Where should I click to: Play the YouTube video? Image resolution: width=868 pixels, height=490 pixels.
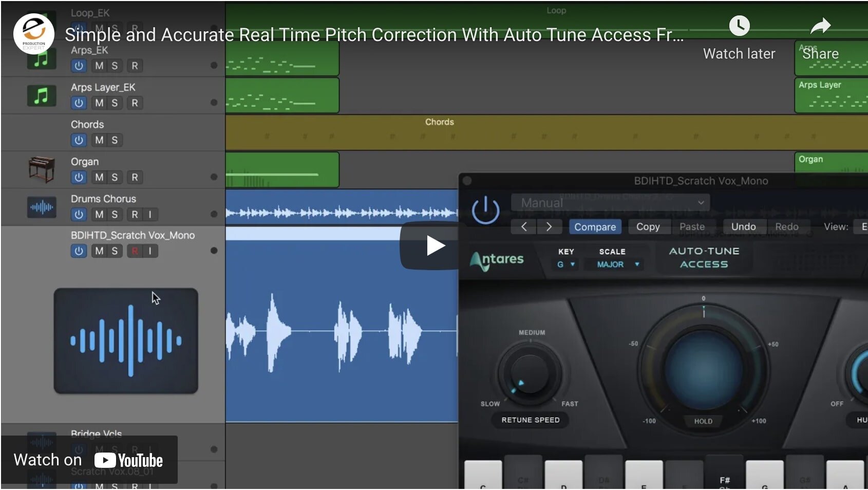pyautogui.click(x=435, y=246)
